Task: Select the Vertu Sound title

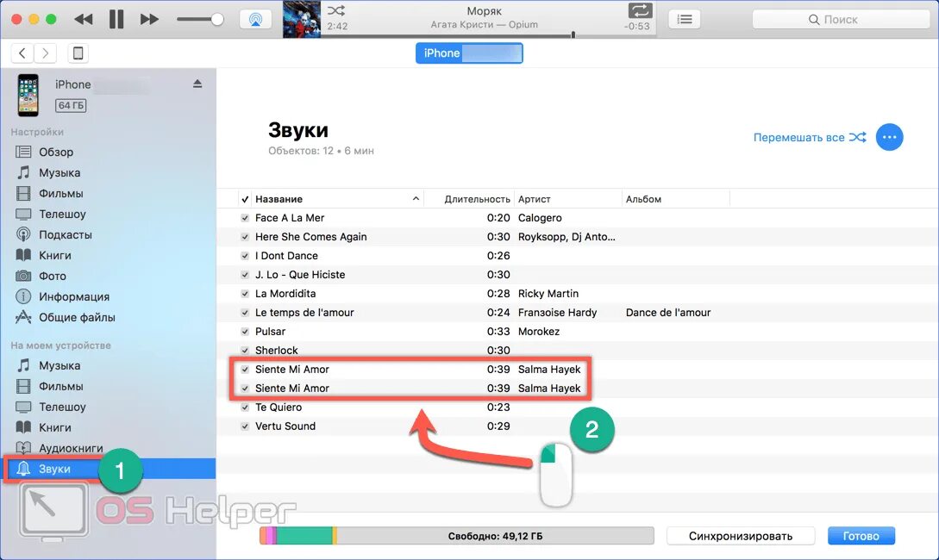Action: pos(285,426)
